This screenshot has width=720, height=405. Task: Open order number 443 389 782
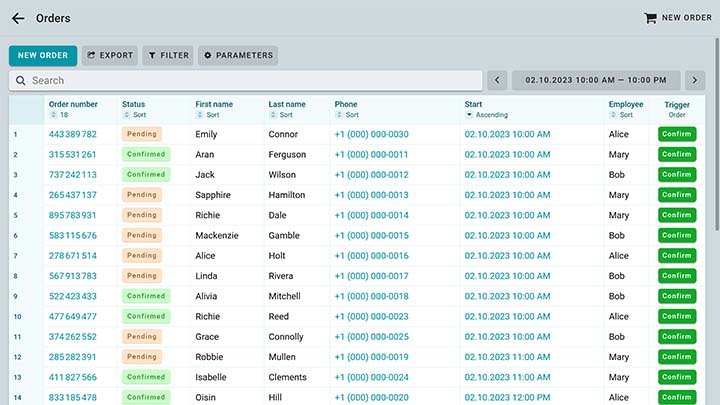pos(73,134)
